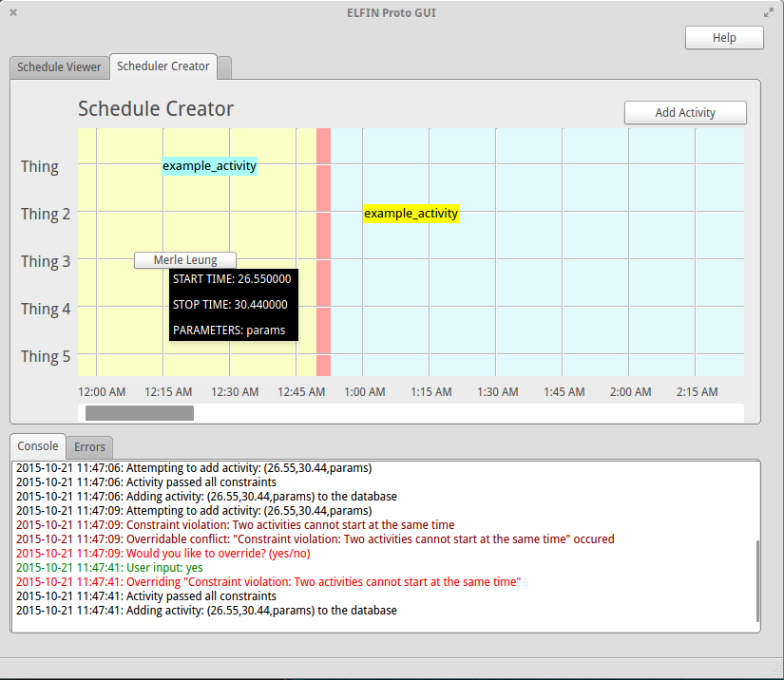The height and width of the screenshot is (680, 784).
Task: Switch to the Schedule Viewer tab
Action: [x=59, y=67]
